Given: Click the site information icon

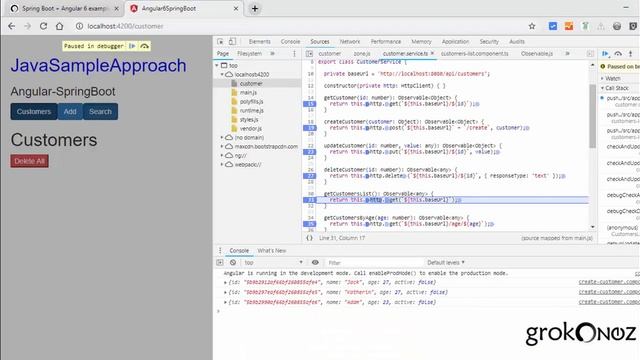Looking at the screenshot, I should click(x=79, y=26).
